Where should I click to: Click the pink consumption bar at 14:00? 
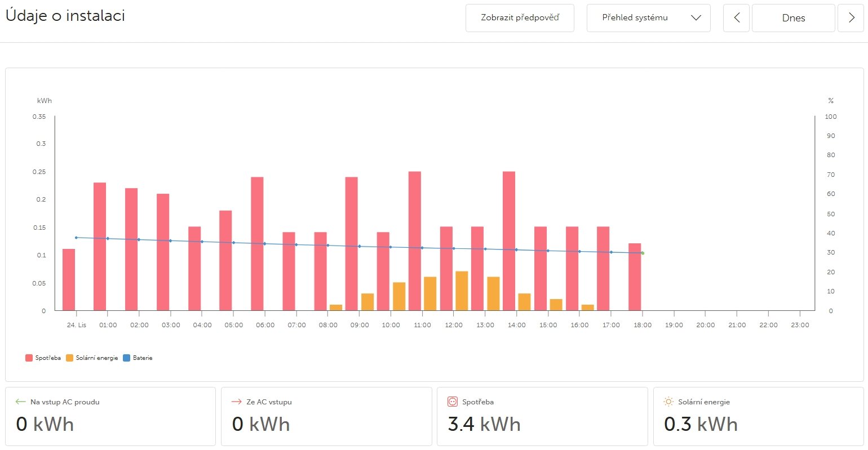pos(509,240)
